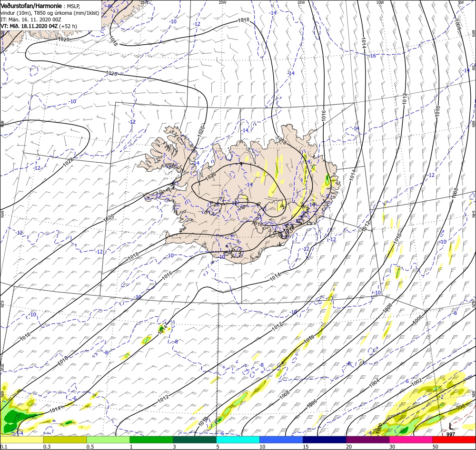Click the light green 0.5 legend swatch

[x=108, y=440]
